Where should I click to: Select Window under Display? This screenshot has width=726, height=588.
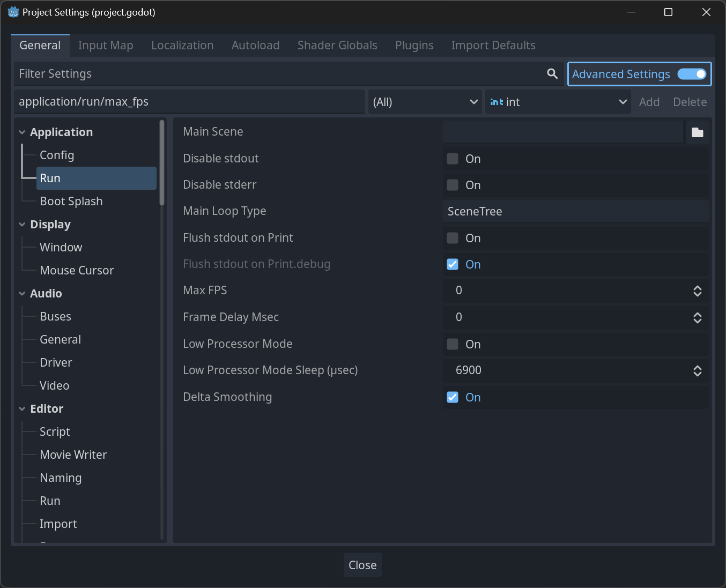pos(61,248)
